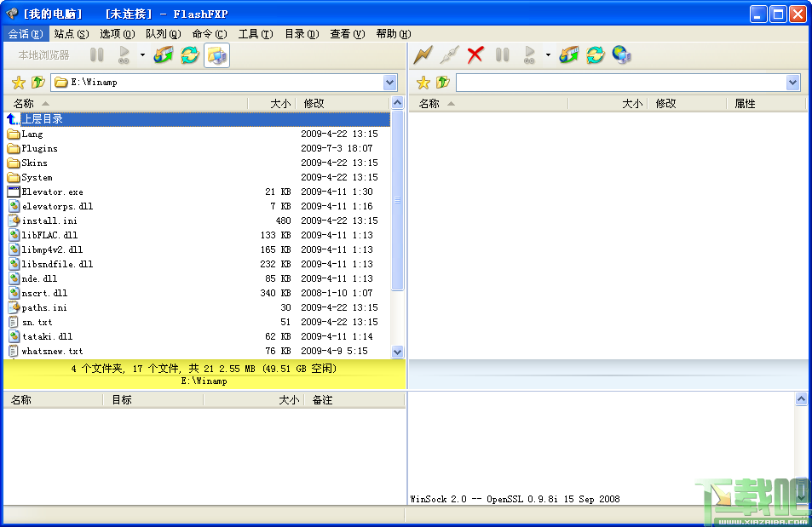The image size is (812, 527).
Task: Select sn.txt file
Action: coord(197,322)
